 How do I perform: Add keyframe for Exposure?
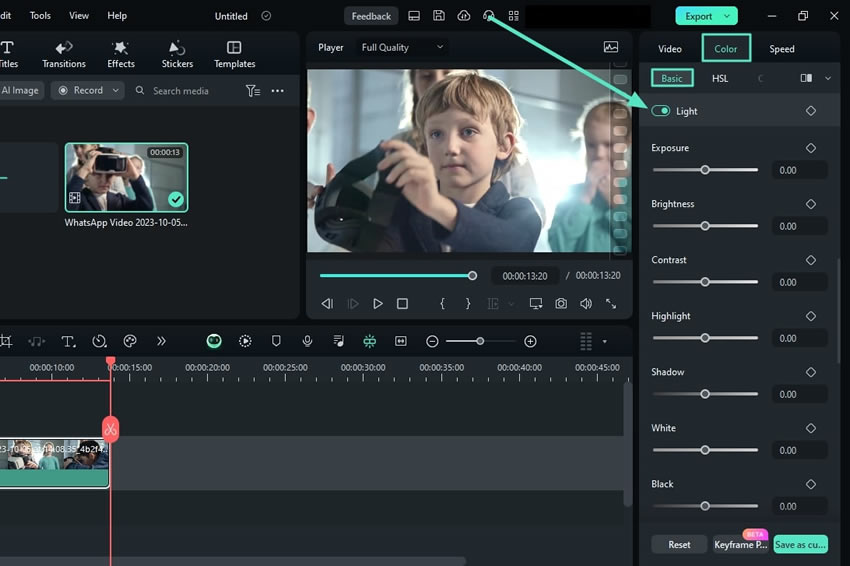[811, 148]
